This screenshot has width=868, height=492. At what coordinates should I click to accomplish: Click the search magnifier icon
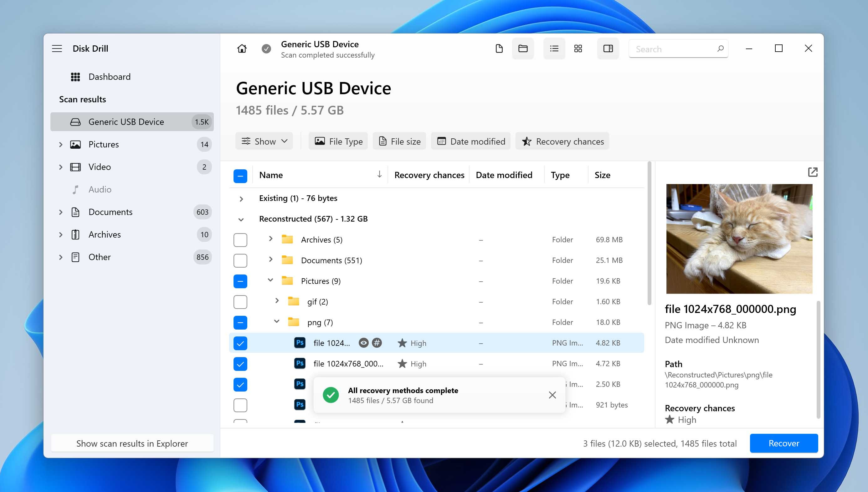(720, 49)
